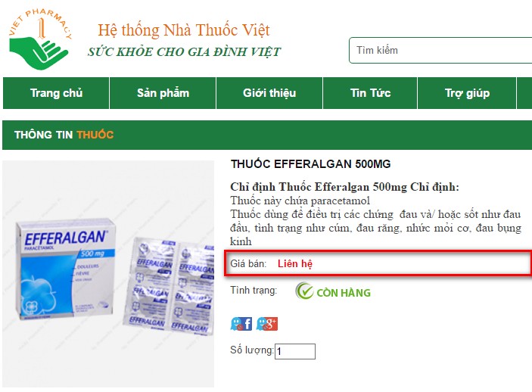
Task: Open the Sản phẩm menu item
Action: pos(163,93)
